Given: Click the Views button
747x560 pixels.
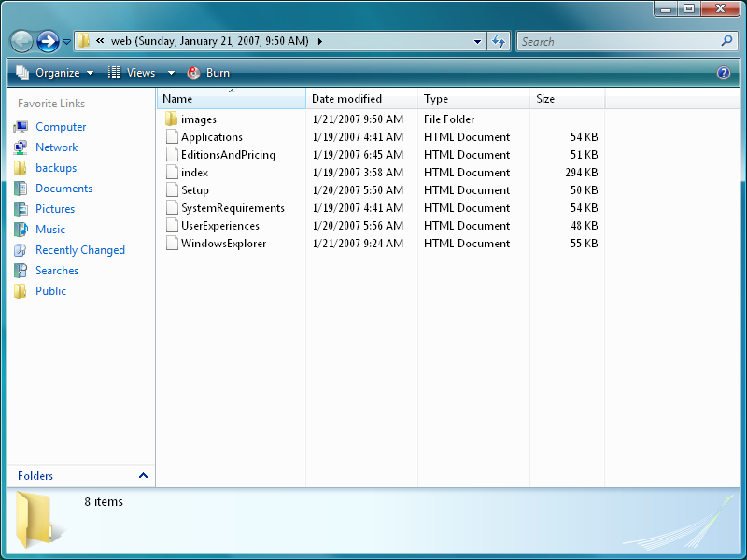Looking at the screenshot, I should [x=132, y=73].
